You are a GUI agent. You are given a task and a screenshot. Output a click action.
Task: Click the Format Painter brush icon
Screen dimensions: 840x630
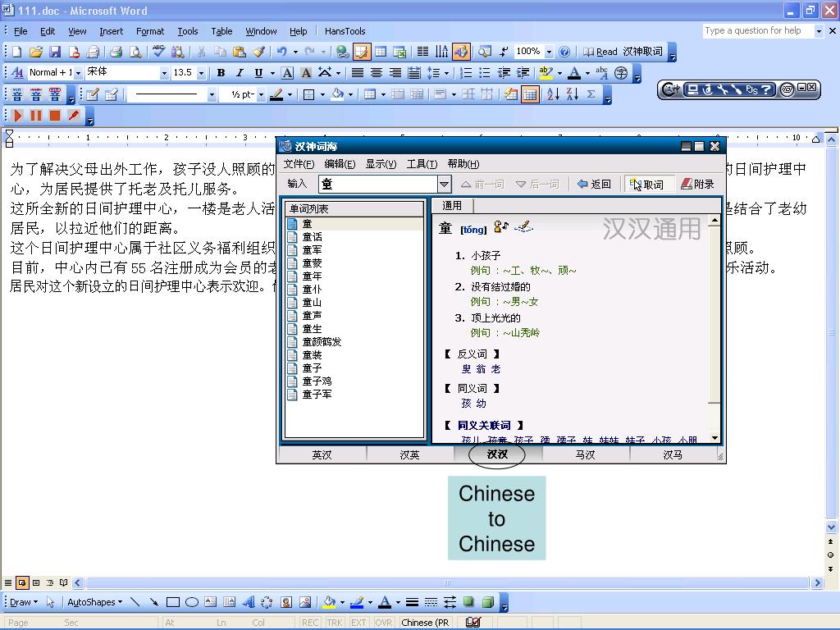[x=258, y=52]
